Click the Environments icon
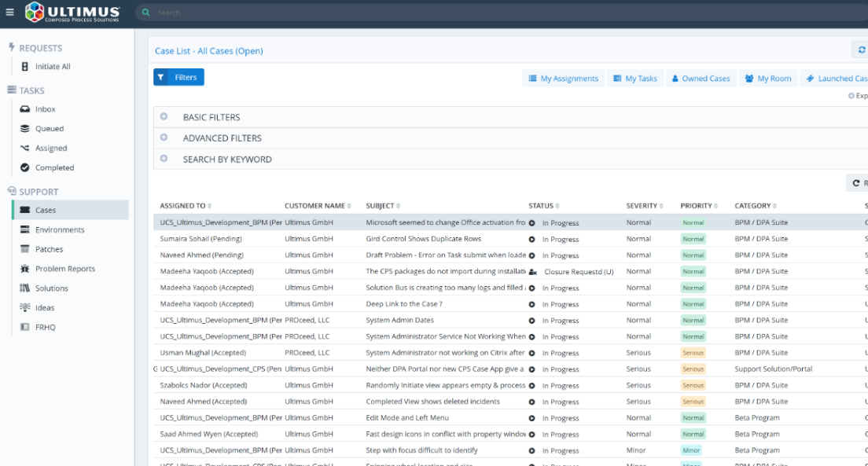This screenshot has width=868, height=466. [25, 229]
